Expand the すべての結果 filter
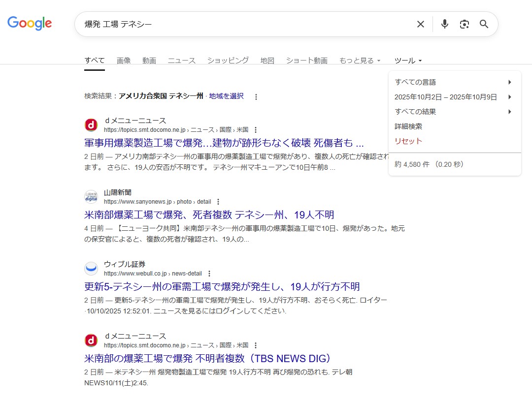 coord(454,112)
